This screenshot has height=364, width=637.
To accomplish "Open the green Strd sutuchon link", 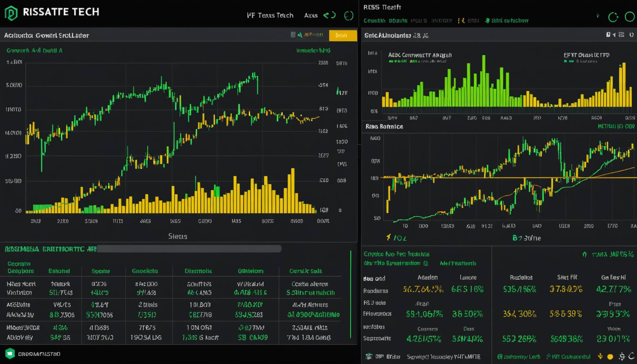I will point(507,21).
